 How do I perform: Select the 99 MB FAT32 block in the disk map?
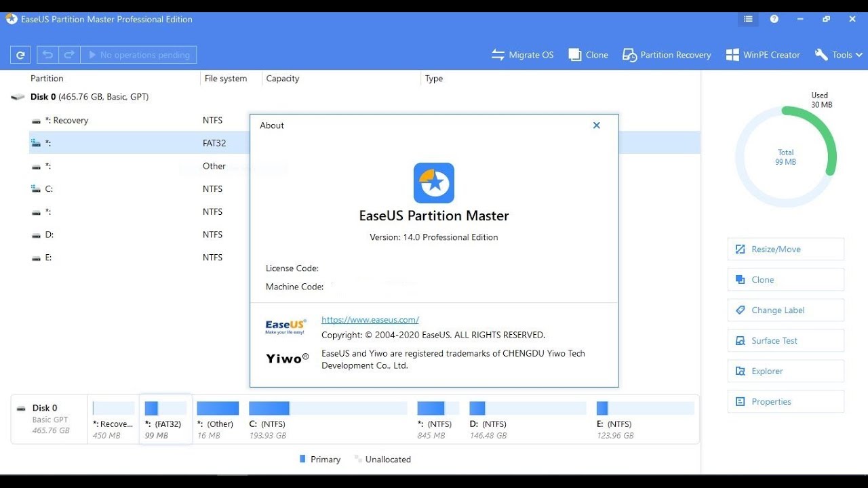(165, 420)
